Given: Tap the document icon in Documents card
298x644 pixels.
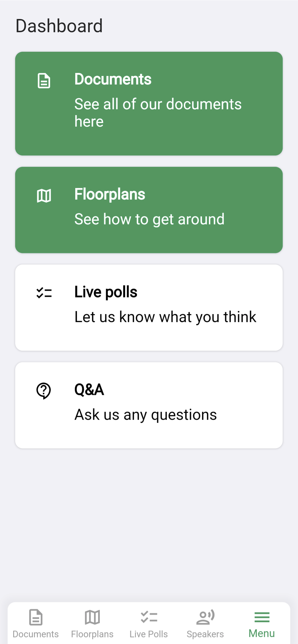Looking at the screenshot, I should (x=44, y=81).
